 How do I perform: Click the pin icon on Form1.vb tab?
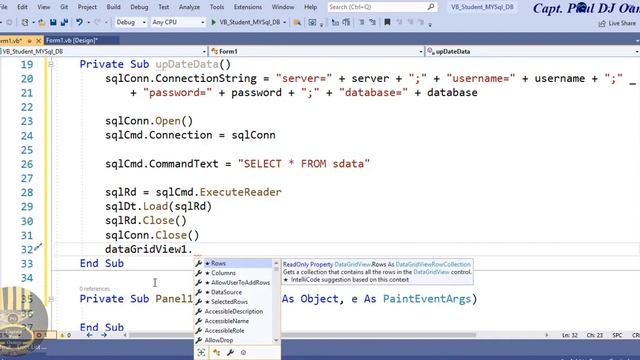(x=29, y=41)
